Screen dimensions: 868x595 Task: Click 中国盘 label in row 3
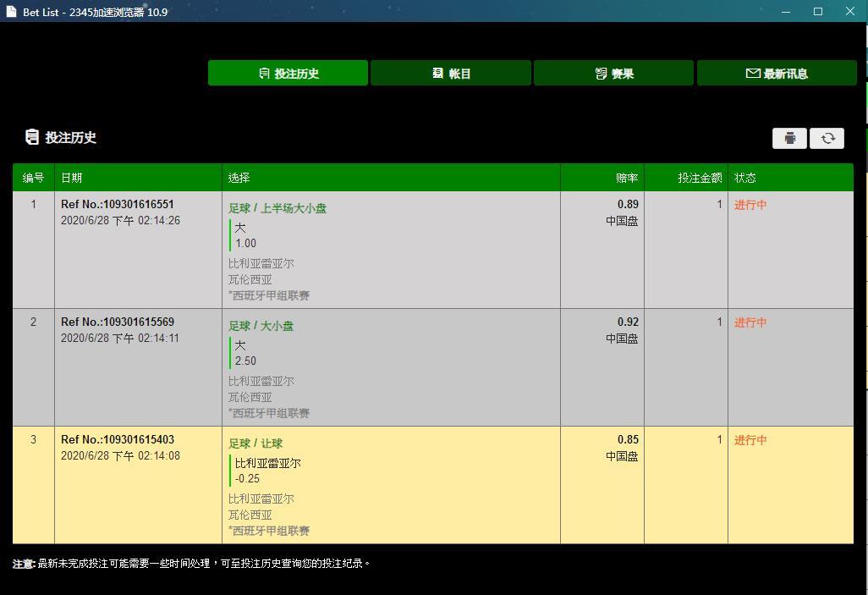[x=622, y=456]
